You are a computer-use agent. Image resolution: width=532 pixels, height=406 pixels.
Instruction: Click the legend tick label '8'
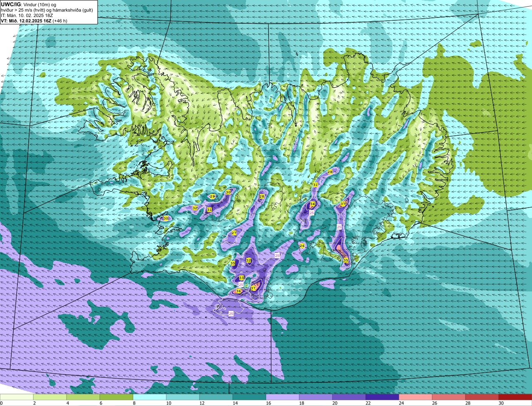[x=134, y=403]
